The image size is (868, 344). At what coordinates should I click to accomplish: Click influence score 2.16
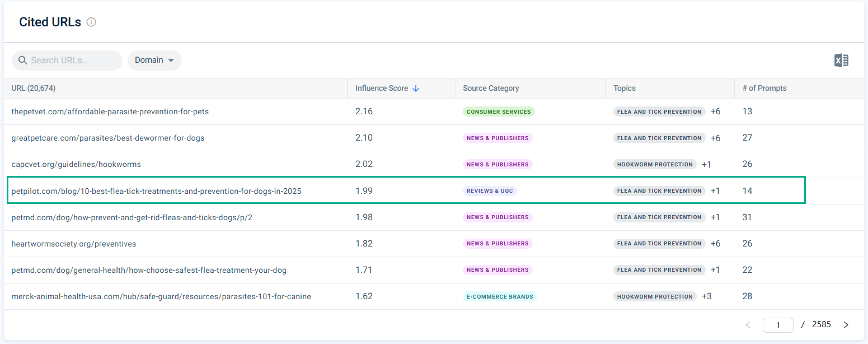click(364, 111)
